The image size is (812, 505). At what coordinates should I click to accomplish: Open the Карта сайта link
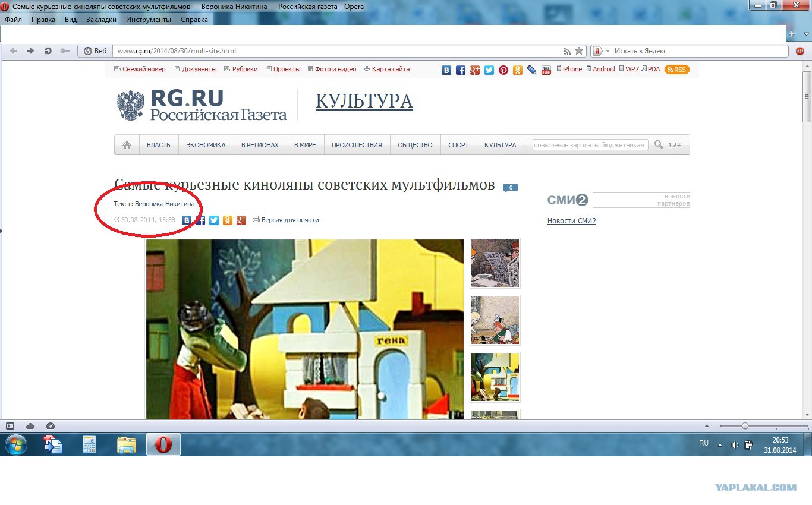pos(391,70)
